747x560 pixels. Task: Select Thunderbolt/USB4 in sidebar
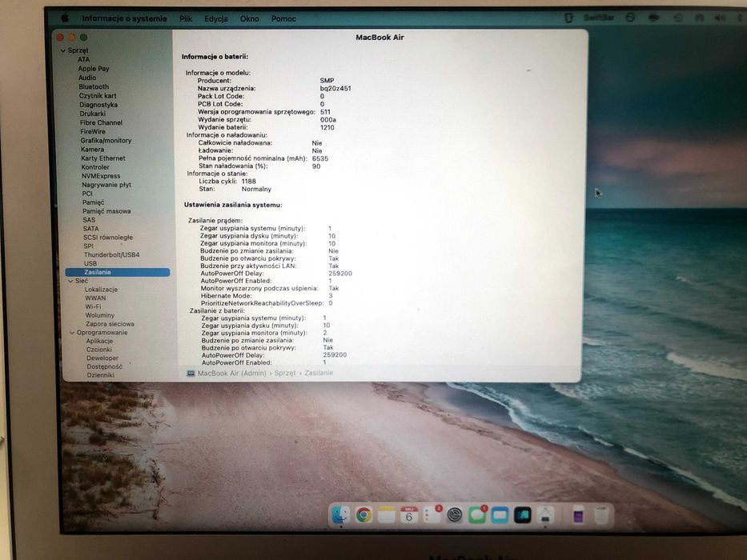(111, 254)
